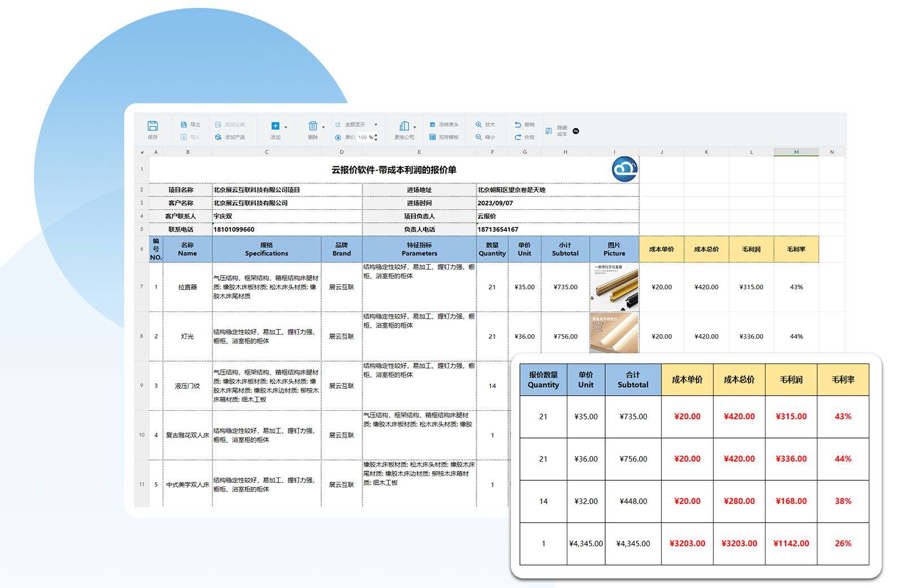Viewport: 919px width, 588px height.
Task: Click the 拉直器 row product picture thumbnail
Action: coord(614,287)
